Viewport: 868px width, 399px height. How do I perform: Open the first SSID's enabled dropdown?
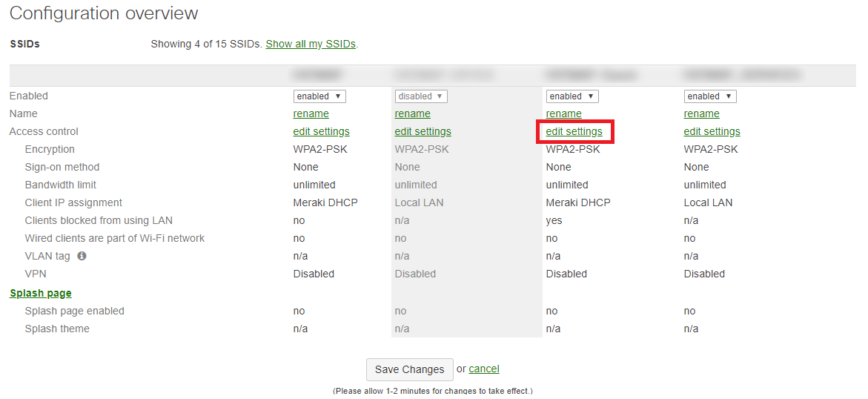[x=319, y=96]
